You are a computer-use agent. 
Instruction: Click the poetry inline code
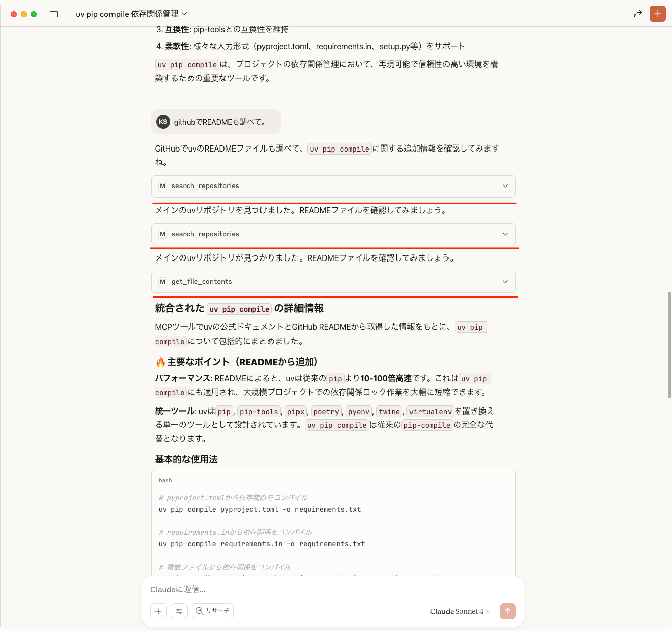[326, 412]
